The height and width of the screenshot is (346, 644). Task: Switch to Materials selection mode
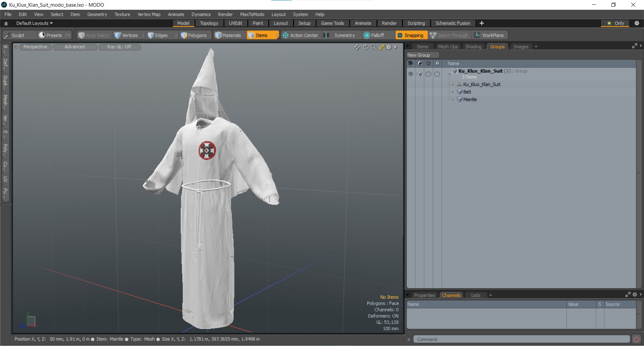(x=228, y=35)
